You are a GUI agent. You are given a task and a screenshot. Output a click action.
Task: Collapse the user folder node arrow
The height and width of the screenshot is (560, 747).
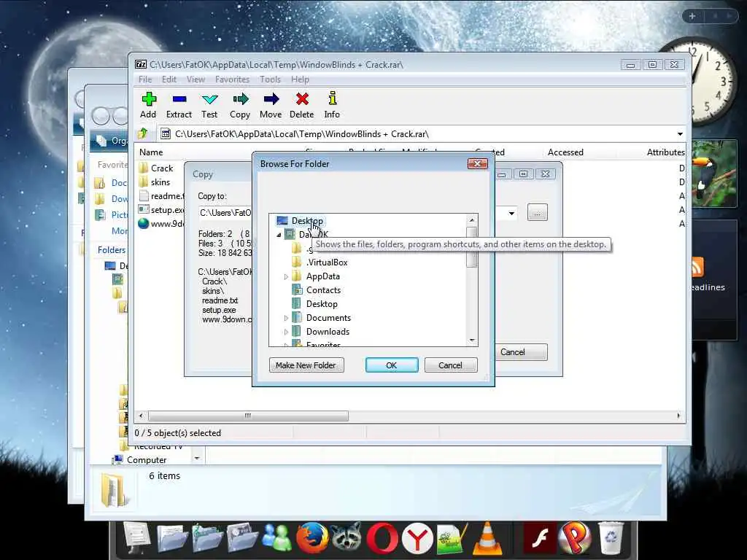click(x=279, y=235)
